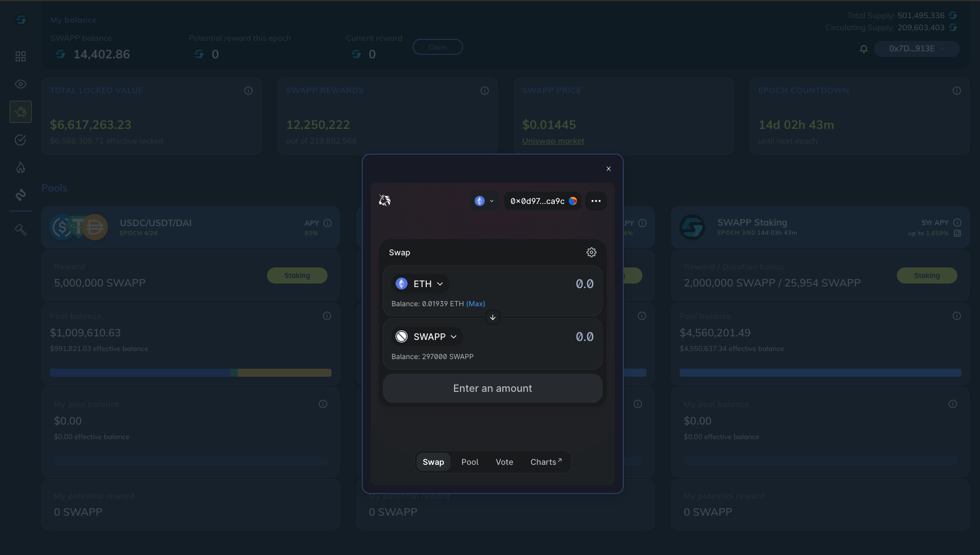The image size is (980, 555).
Task: Open swap settings gear icon
Action: click(592, 252)
